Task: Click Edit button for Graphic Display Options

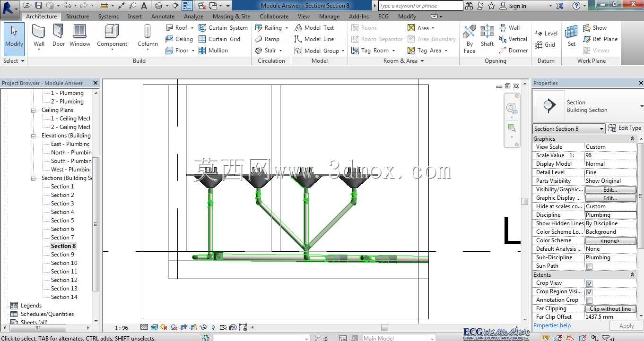Action: click(x=610, y=198)
